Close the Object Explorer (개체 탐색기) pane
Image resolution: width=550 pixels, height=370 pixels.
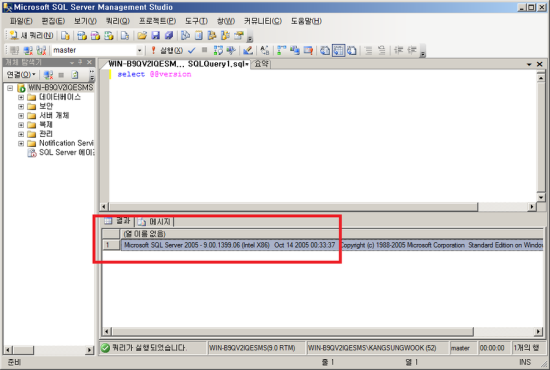tap(89, 62)
